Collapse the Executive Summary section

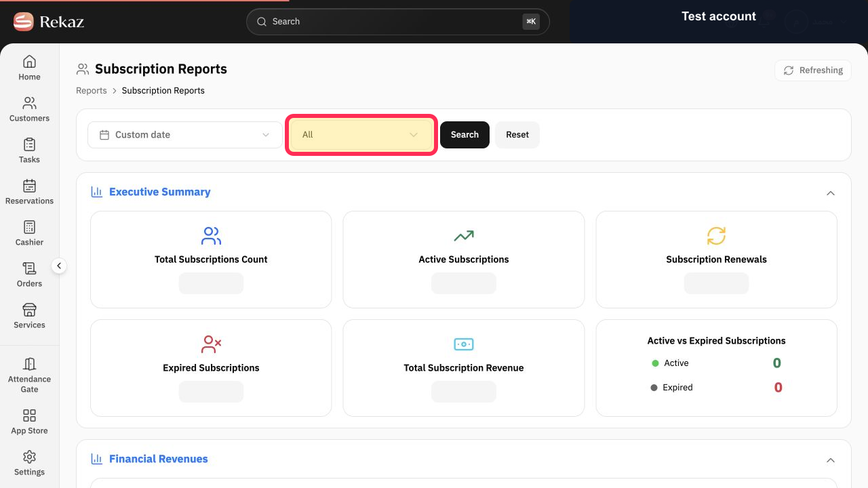(x=830, y=193)
